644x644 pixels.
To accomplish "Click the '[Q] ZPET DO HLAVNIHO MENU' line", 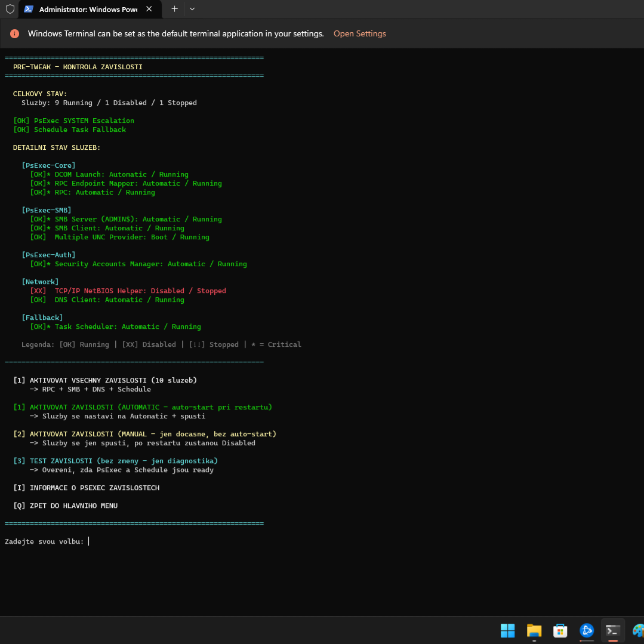I will pos(66,506).
